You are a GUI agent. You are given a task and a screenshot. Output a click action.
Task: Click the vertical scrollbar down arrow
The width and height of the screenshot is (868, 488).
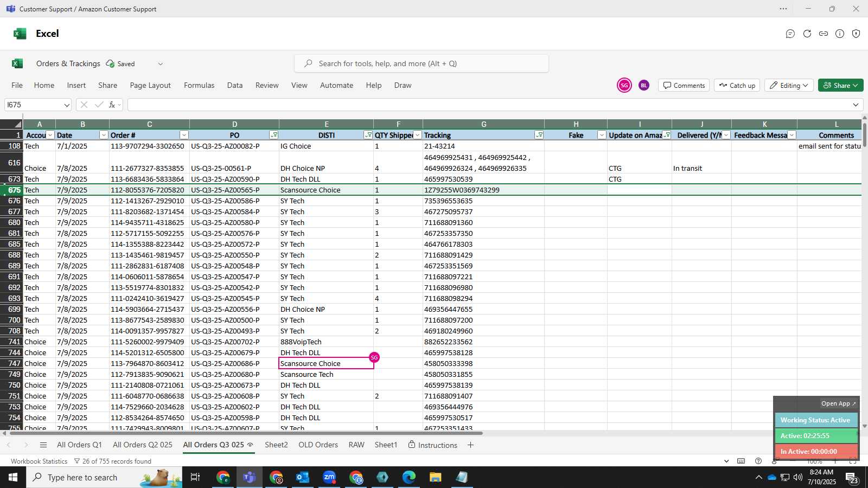pos(864,426)
